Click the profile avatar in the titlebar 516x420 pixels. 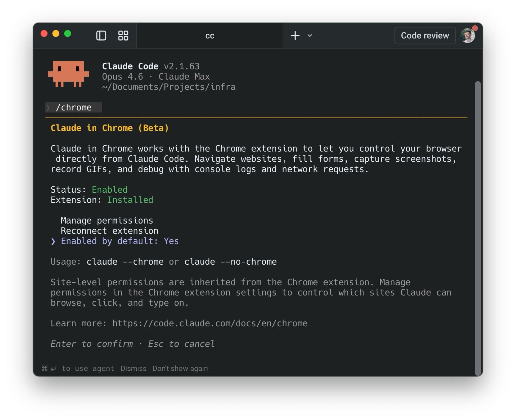[x=468, y=36]
